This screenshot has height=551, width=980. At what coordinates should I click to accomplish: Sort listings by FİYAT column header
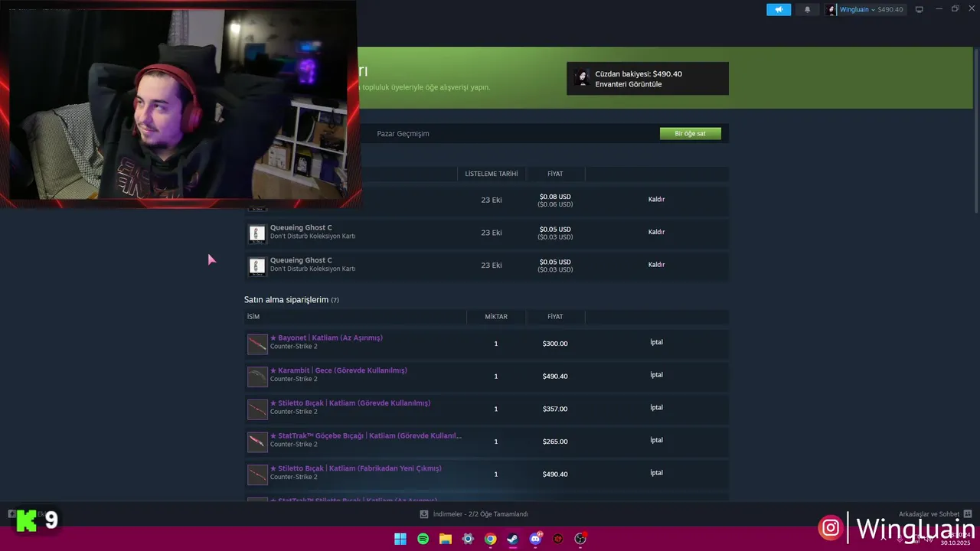click(555, 174)
